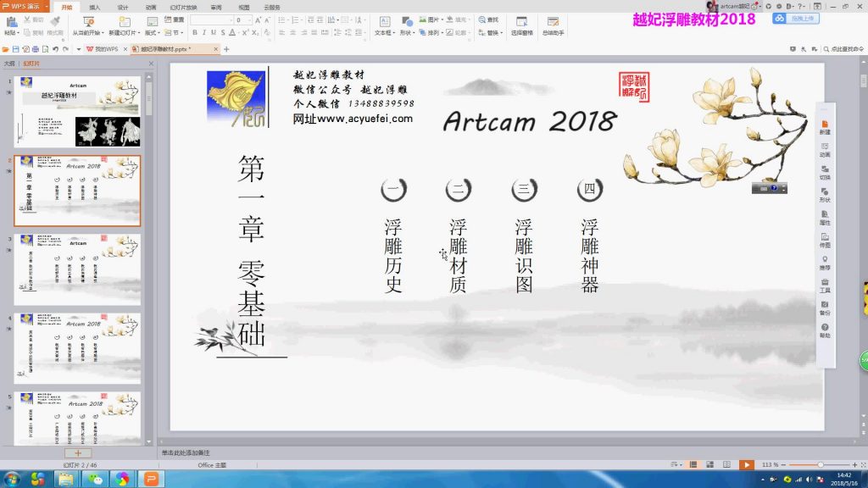The width and height of the screenshot is (868, 488).
Task: Open a new document tab with plus
Action: coord(226,49)
